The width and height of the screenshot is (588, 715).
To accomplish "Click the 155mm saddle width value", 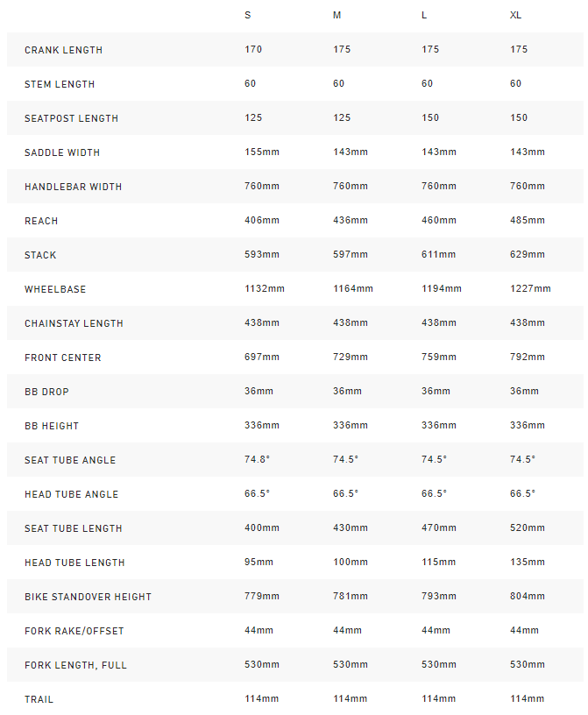I will [262, 152].
